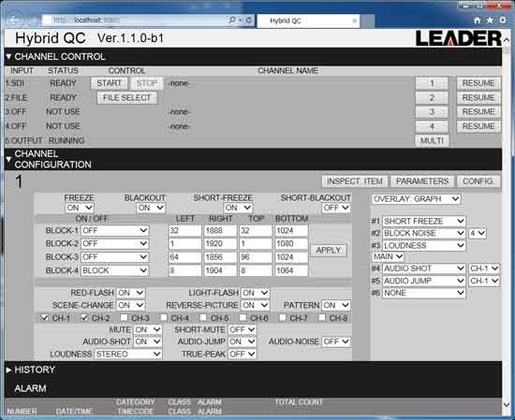Image resolution: width=515 pixels, height=420 pixels.
Task: Enable the CH-5 audio checkbox
Action: [203, 318]
